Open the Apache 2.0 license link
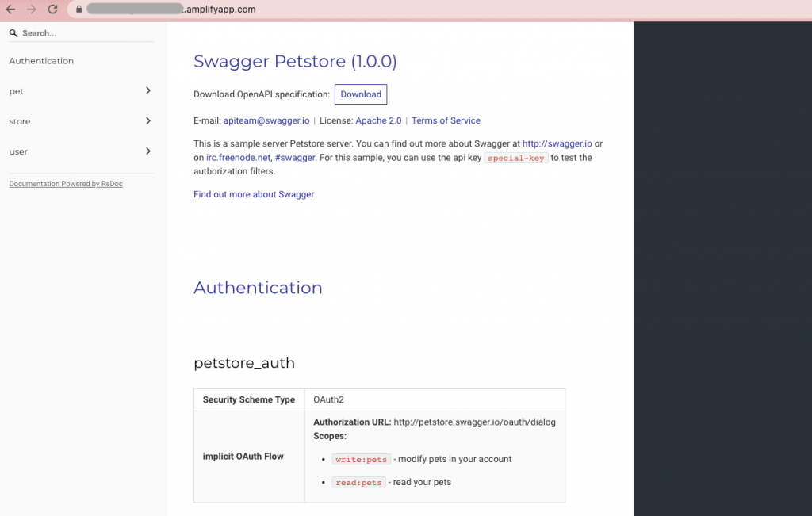This screenshot has width=812, height=516. (x=378, y=120)
